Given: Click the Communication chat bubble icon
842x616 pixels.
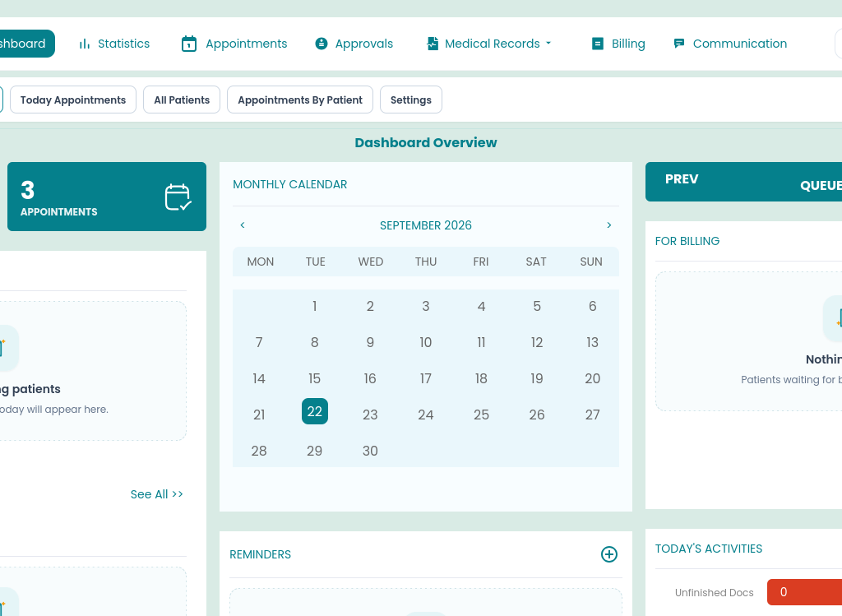Looking at the screenshot, I should (x=678, y=44).
